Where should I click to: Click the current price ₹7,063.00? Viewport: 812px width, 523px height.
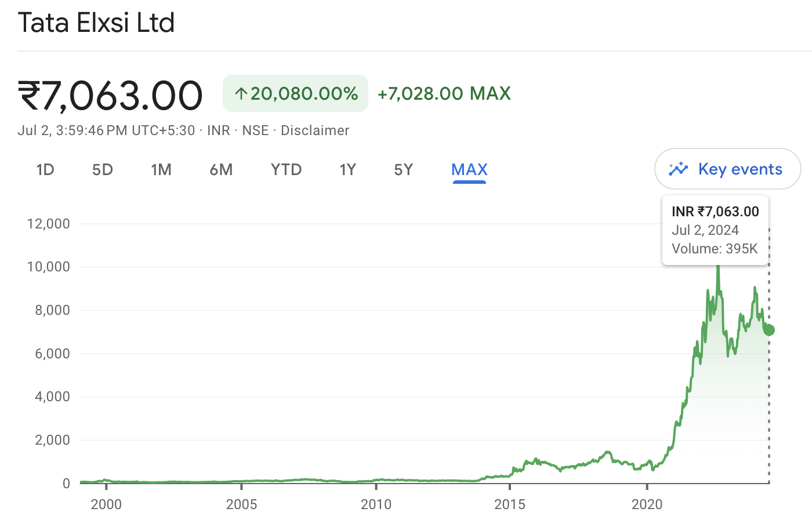tap(110, 95)
